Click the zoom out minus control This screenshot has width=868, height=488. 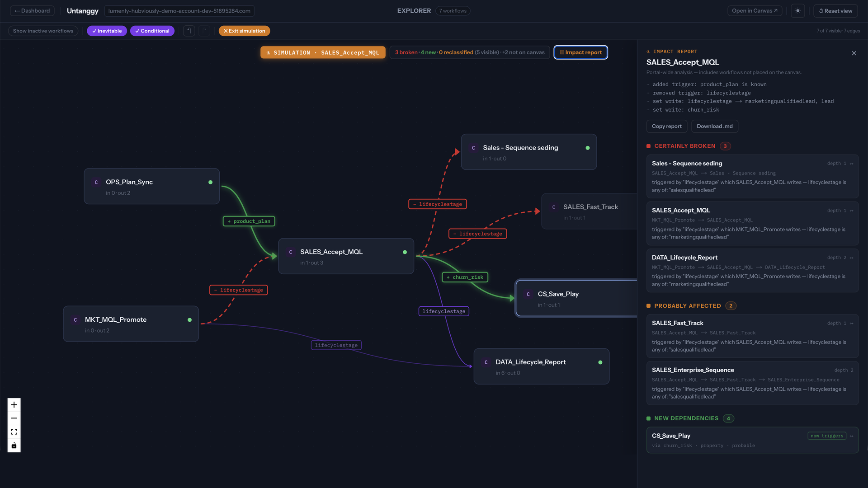14,418
